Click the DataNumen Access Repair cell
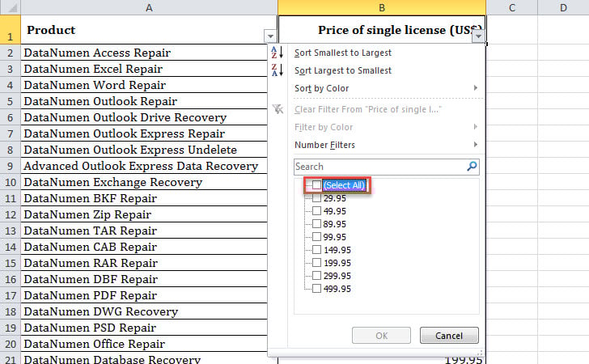This screenshot has height=364, width=589. [144, 53]
